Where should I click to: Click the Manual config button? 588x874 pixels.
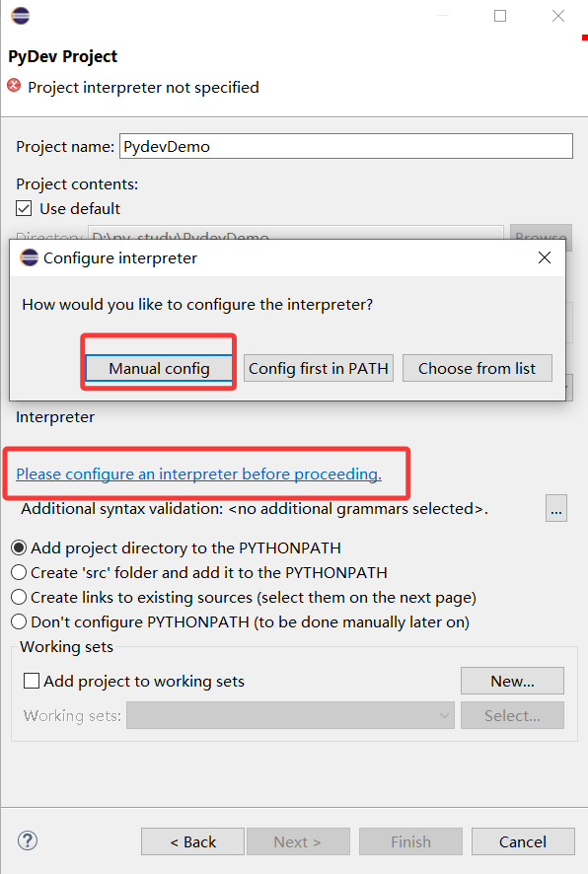point(159,368)
